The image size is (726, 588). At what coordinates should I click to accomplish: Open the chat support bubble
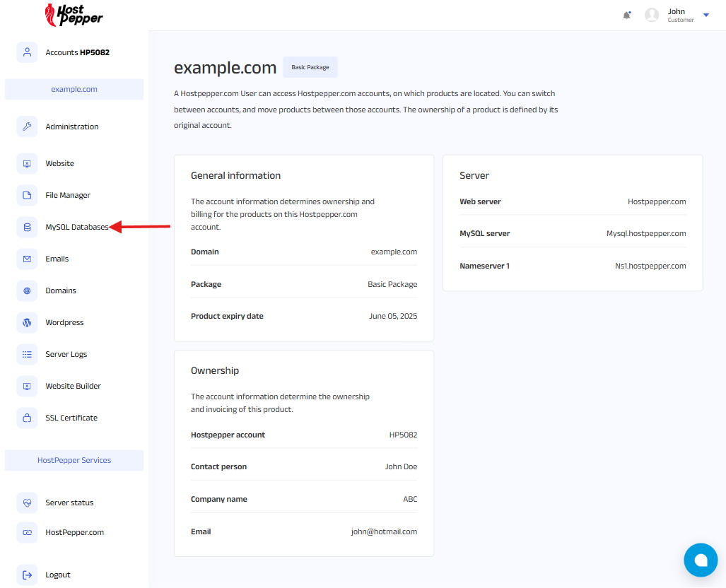click(x=701, y=560)
